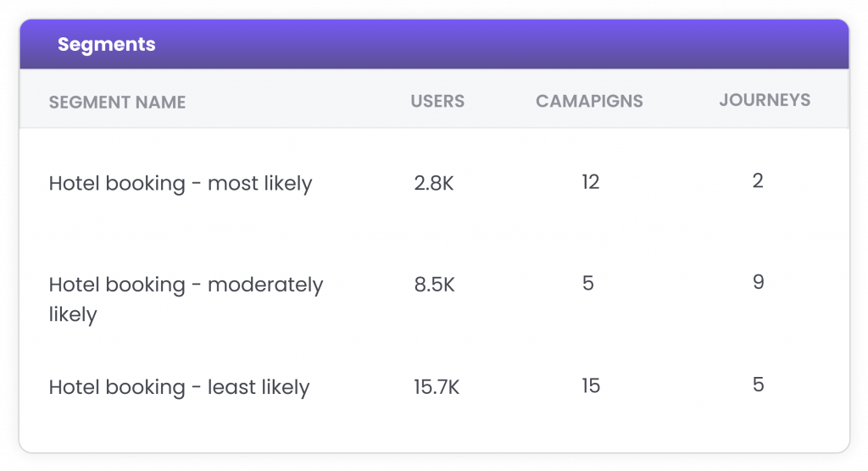Select the 2.8K users value

tap(434, 183)
